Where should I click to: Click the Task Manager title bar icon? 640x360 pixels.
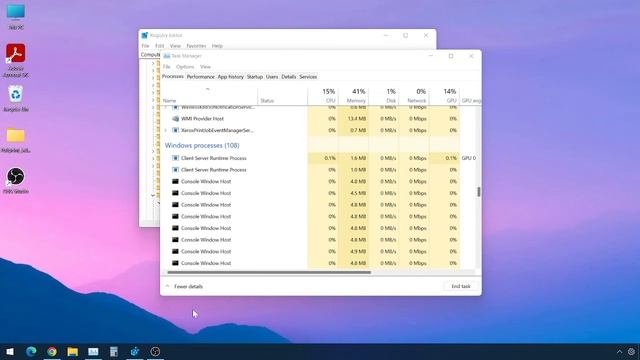167,56
